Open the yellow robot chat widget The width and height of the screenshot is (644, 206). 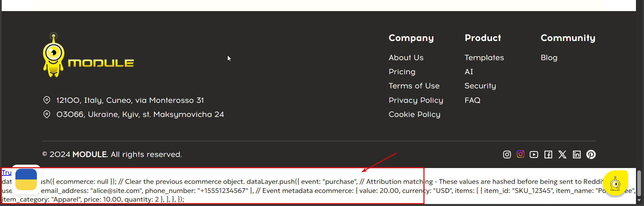coord(615,183)
